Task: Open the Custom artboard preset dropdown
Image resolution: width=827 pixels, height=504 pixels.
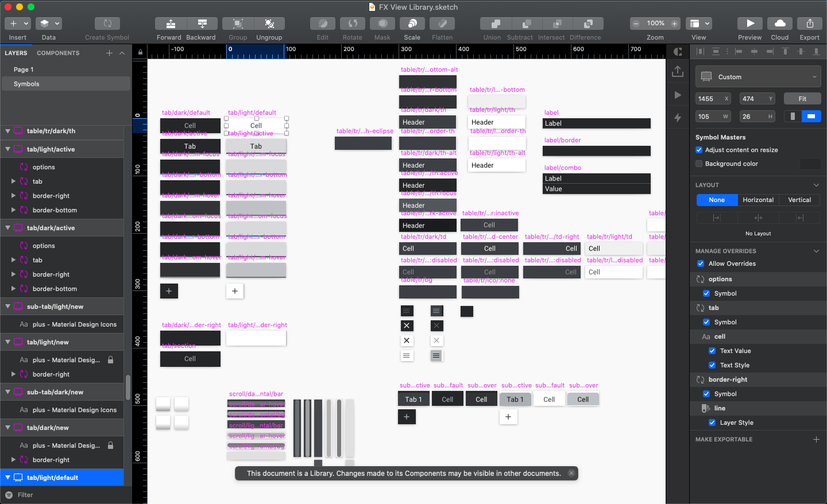Action: click(758, 77)
